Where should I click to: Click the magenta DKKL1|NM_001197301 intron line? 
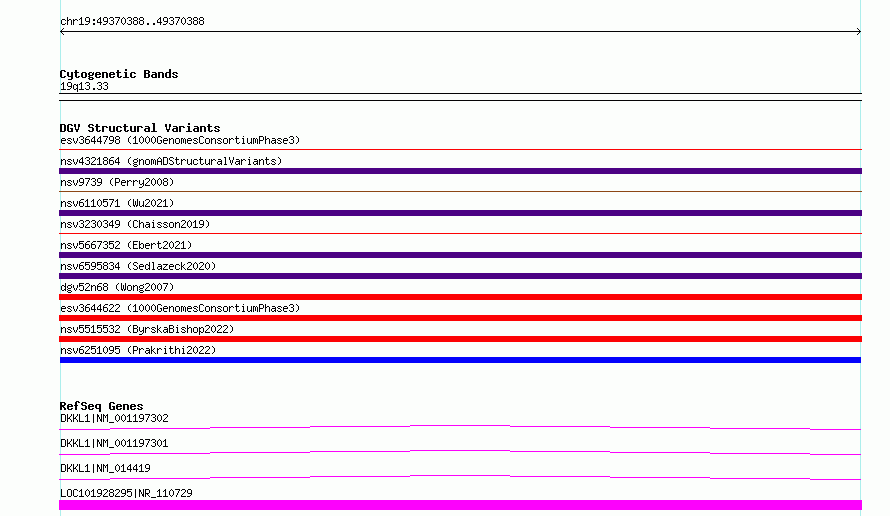coord(460,452)
